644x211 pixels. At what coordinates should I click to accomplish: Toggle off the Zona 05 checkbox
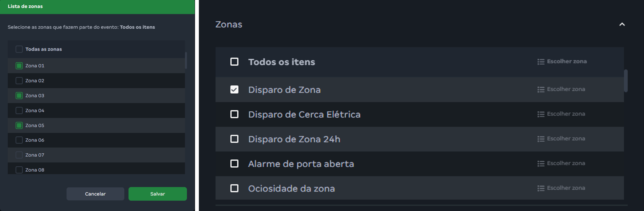[x=19, y=125]
